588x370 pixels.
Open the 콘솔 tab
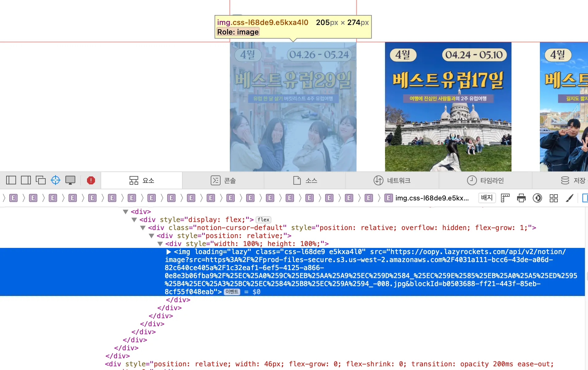[x=223, y=180]
